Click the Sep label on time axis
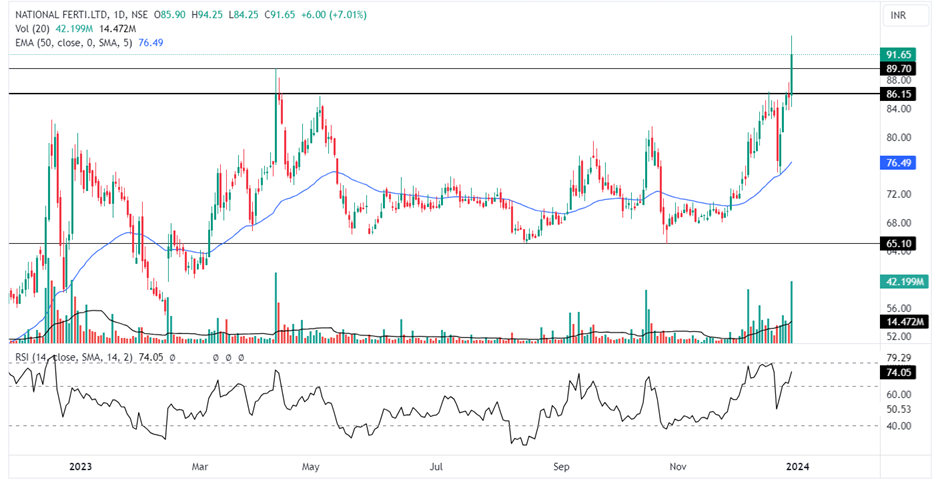 coord(562,466)
